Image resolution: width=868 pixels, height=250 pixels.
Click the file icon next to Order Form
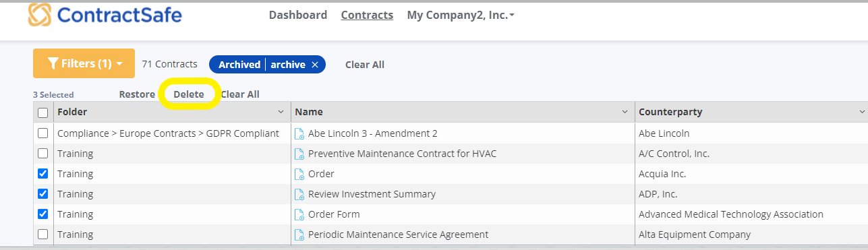(x=299, y=214)
